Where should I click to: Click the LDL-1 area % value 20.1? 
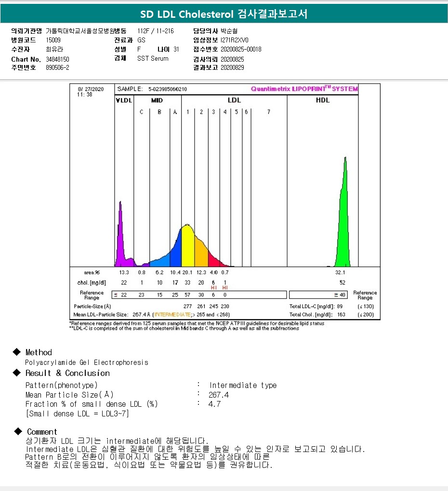(187, 272)
